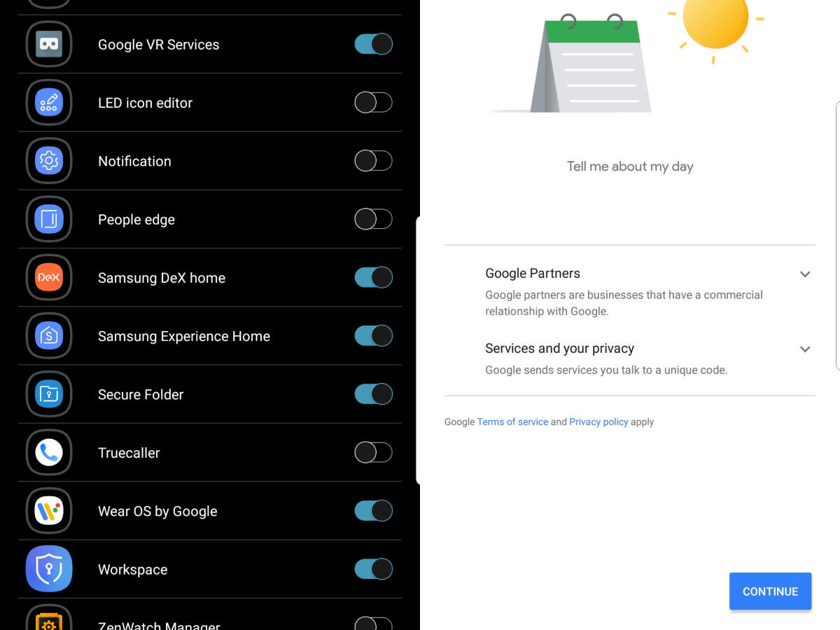Open the Privacy policy link
This screenshot has width=840, height=630.
(598, 422)
